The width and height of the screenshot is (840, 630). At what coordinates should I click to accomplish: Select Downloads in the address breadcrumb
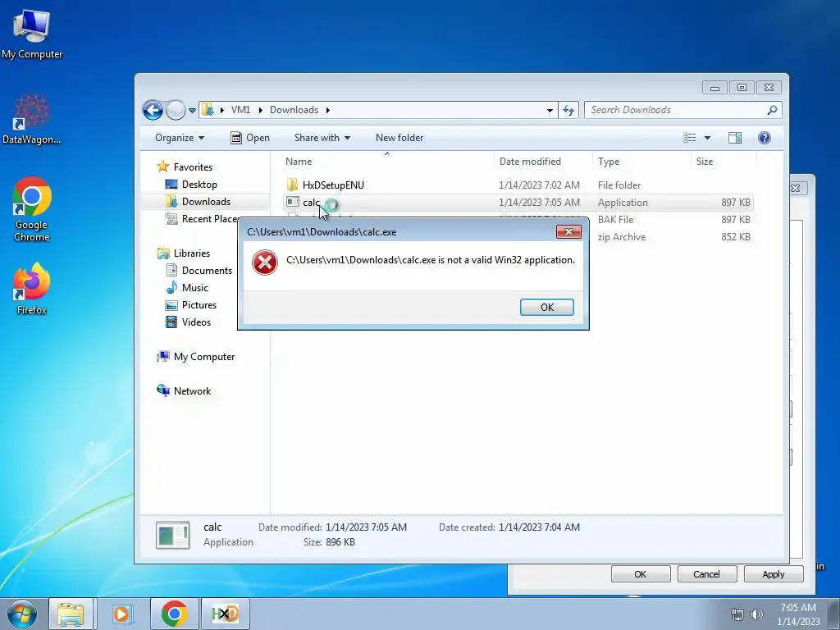294,110
